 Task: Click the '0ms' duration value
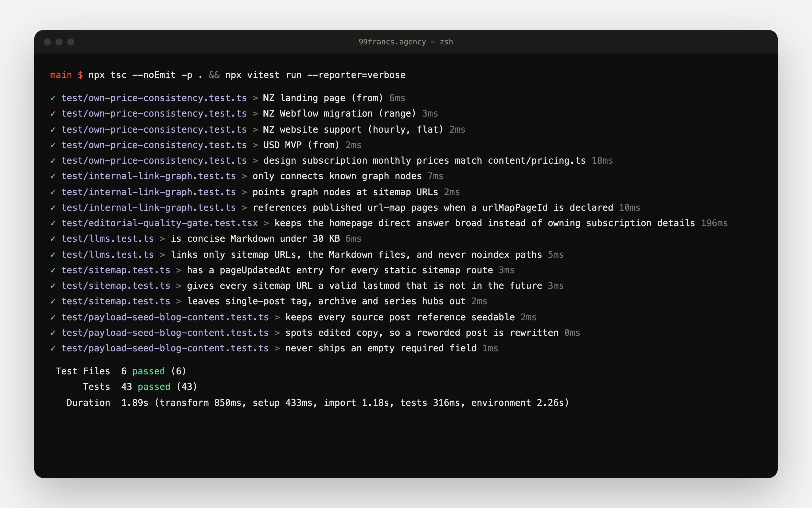point(572,333)
